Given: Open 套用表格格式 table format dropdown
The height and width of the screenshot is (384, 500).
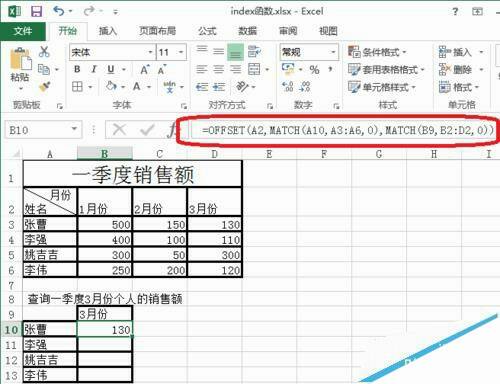Looking at the screenshot, I should pyautogui.click(x=386, y=69).
